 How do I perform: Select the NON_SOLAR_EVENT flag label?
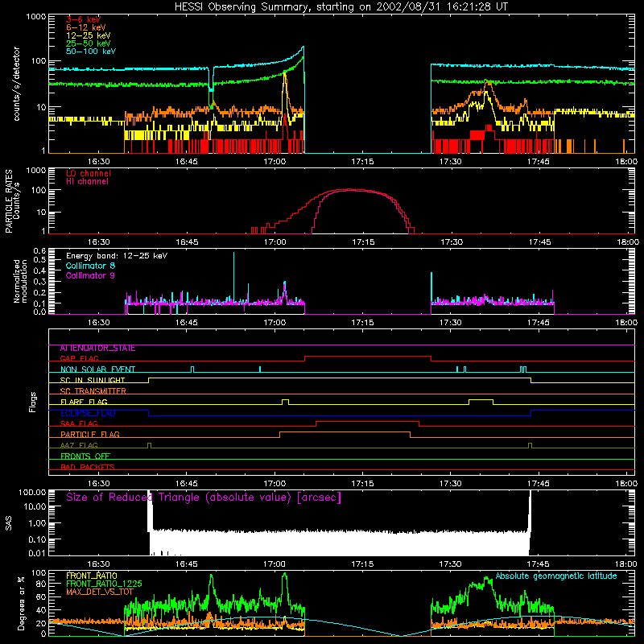(x=97, y=369)
